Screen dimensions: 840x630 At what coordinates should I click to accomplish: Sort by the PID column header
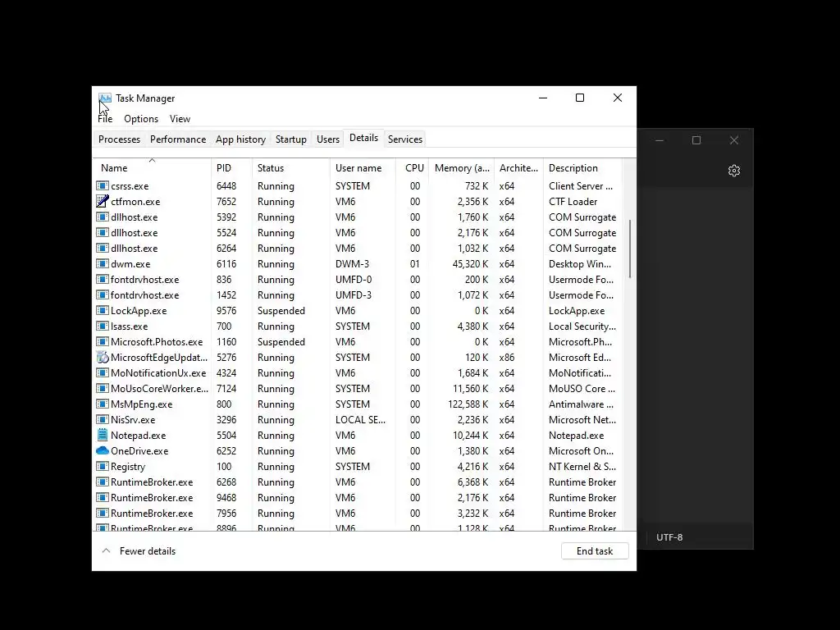pyautogui.click(x=231, y=167)
